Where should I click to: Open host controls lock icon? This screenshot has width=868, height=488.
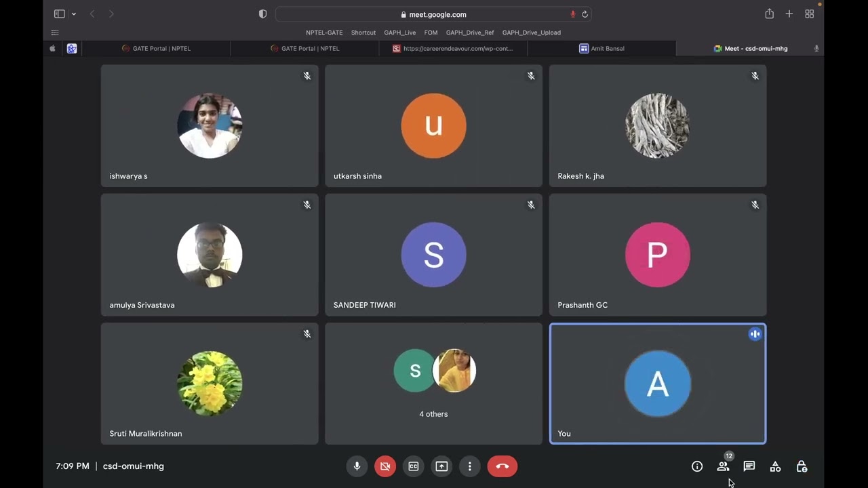tap(802, 466)
